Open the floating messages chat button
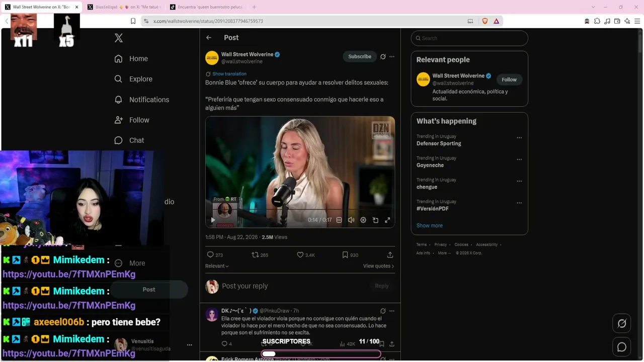The height and width of the screenshot is (362, 644). click(x=622, y=347)
